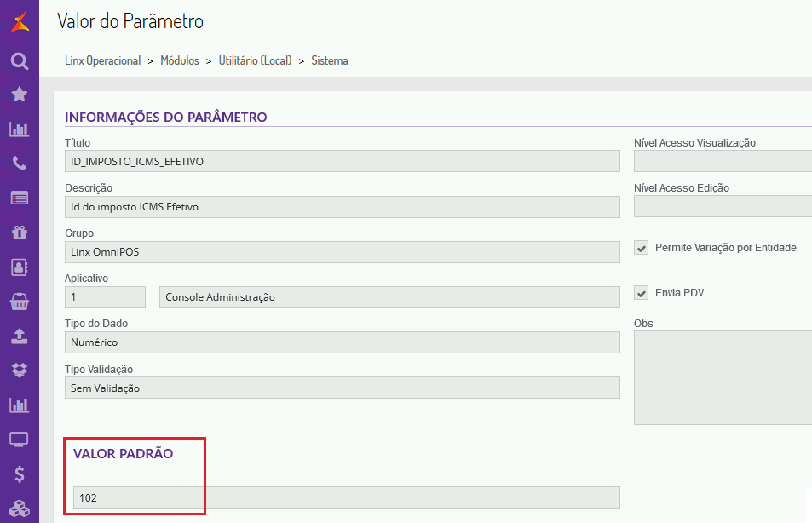Open the search magnifier in sidebar
Image resolution: width=812 pixels, height=523 pixels.
19,61
